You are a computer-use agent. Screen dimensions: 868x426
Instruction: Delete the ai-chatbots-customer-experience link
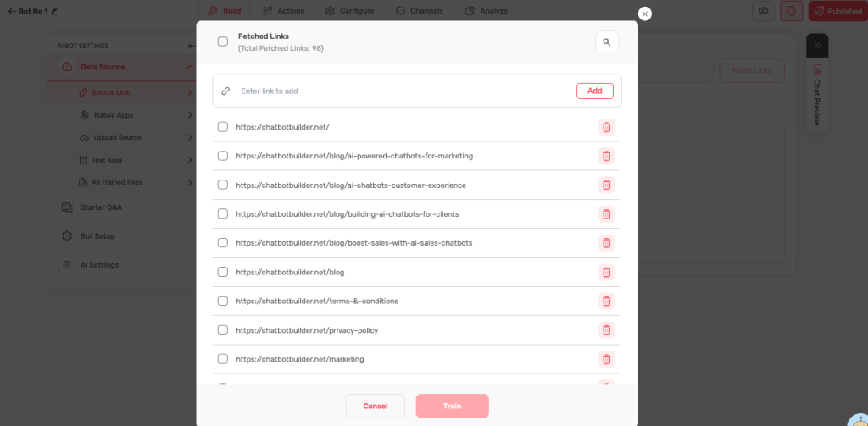(607, 185)
